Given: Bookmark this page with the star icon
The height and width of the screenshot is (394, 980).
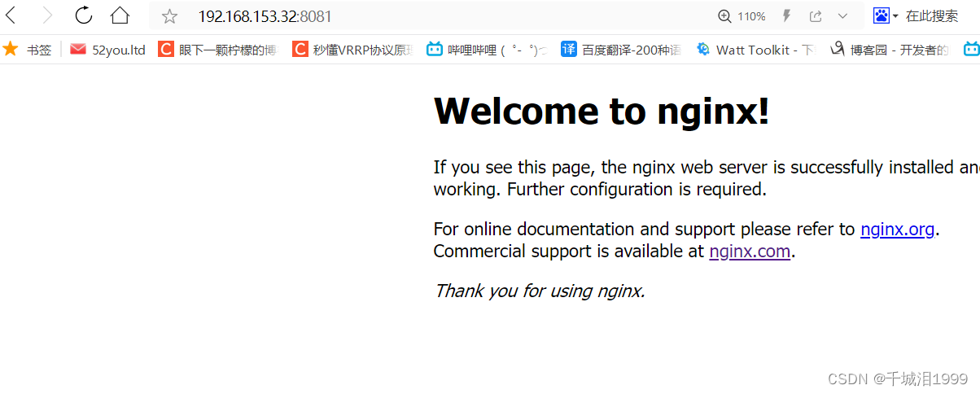Looking at the screenshot, I should coord(169,16).
